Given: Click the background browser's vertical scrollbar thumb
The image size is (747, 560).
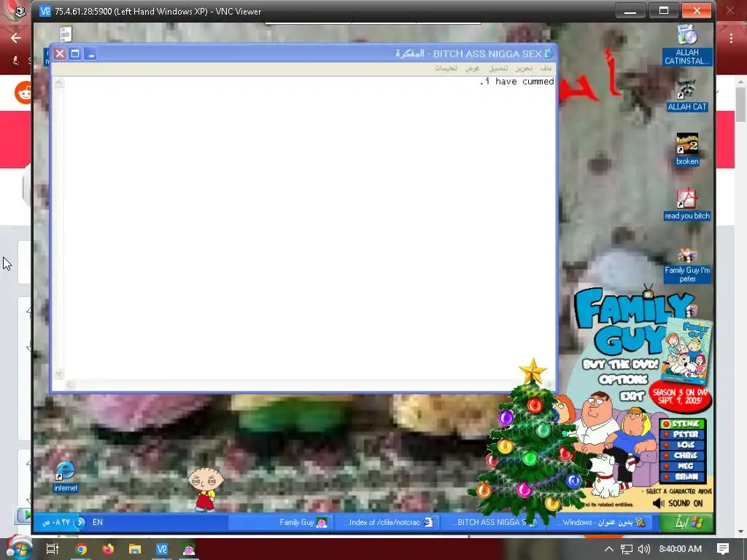Looking at the screenshot, I should 740,105.
